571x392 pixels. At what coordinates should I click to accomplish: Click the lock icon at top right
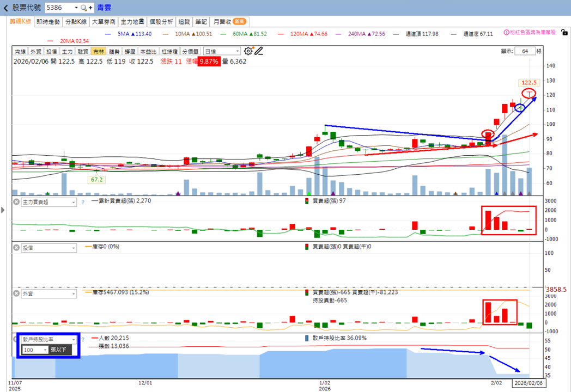point(564,32)
